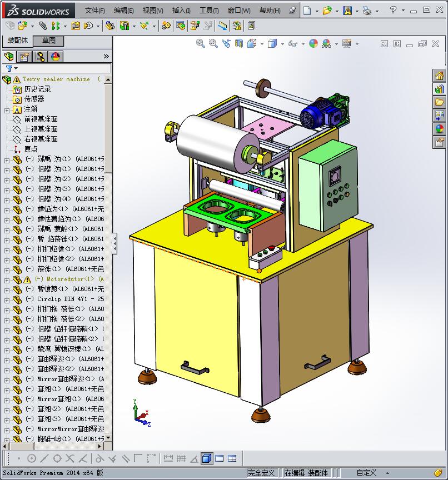The image size is (448, 480).
Task: Open the FeatureManager design tree tab
Action: pos(9,57)
